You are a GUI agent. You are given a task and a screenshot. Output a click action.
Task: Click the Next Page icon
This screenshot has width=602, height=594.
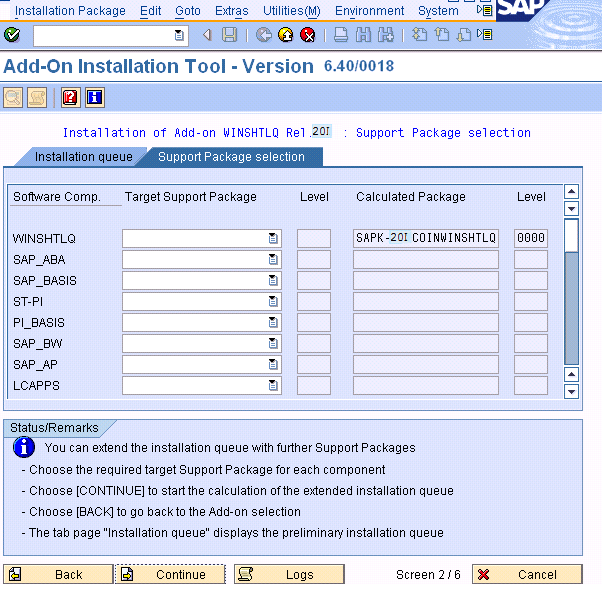pyautogui.click(x=464, y=35)
